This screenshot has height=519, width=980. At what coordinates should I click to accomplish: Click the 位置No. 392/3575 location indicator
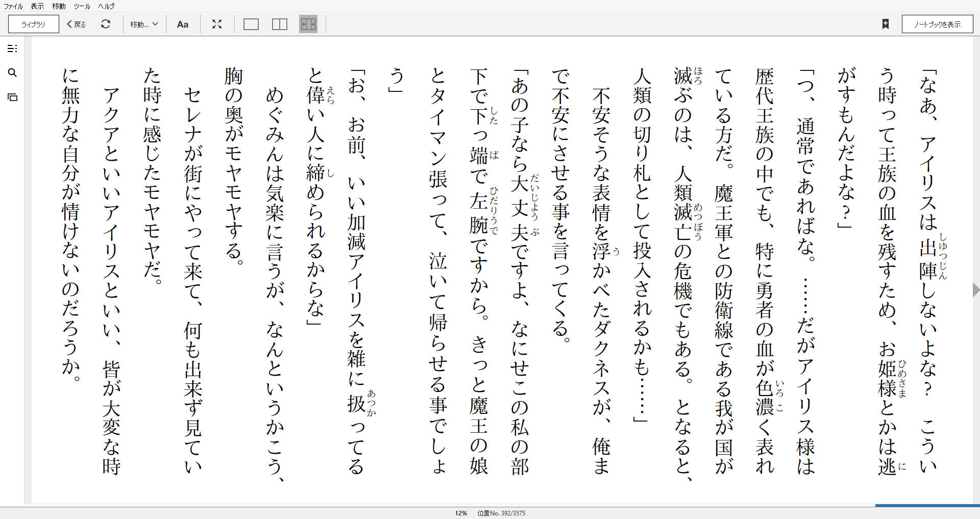point(501,513)
